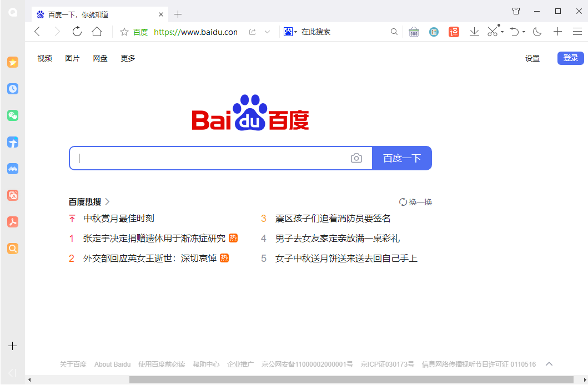
Task: Collapse the sidebar with bottom arrow
Action: point(12,373)
